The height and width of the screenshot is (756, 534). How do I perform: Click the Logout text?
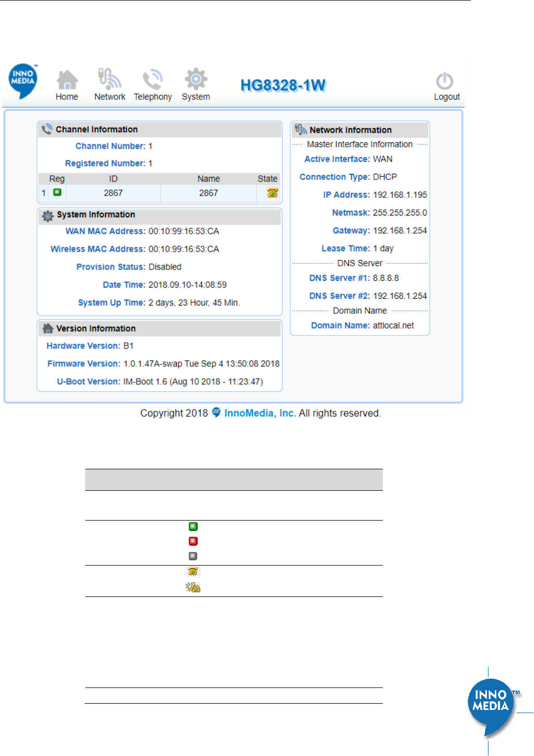447,97
